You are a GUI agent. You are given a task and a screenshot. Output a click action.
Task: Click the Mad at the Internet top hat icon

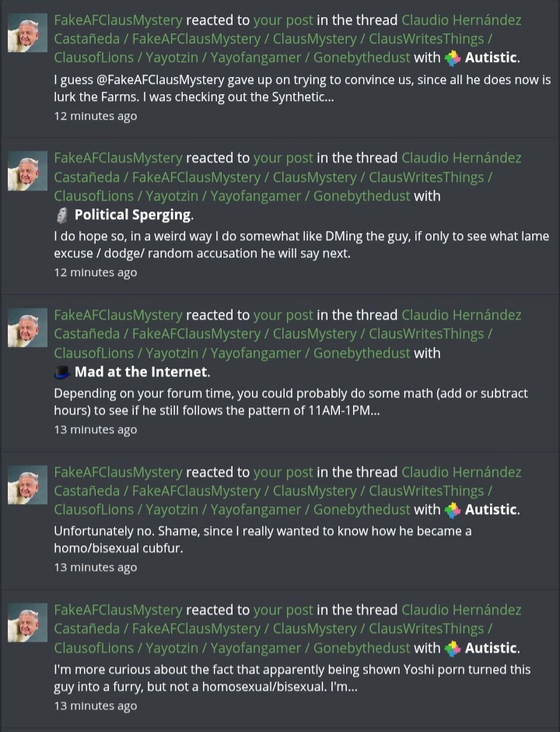[x=62, y=372]
